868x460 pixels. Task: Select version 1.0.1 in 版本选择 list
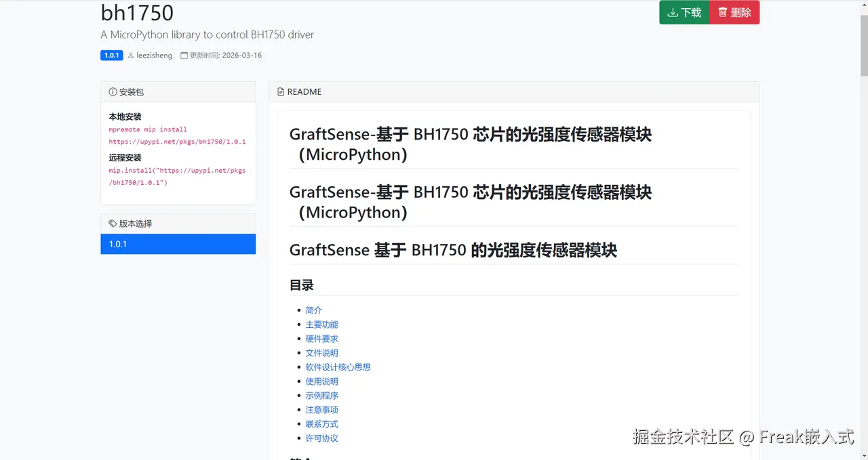(178, 244)
